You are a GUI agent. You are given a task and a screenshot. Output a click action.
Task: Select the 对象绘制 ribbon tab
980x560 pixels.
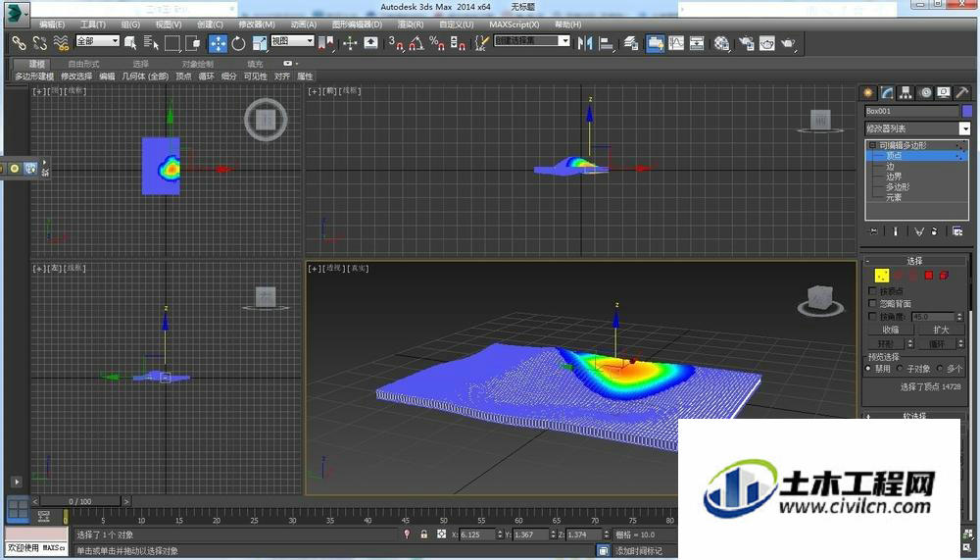[198, 64]
